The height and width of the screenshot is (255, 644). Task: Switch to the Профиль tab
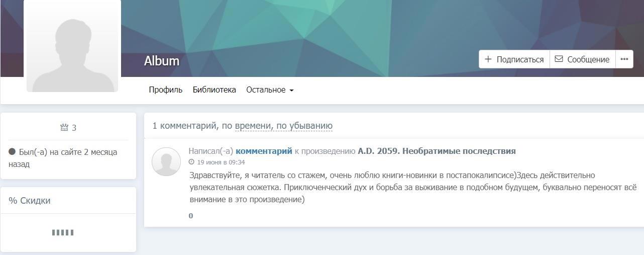165,90
